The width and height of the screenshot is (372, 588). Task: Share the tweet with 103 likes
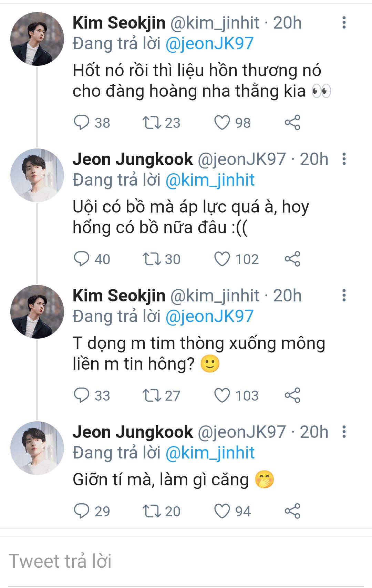[292, 395]
